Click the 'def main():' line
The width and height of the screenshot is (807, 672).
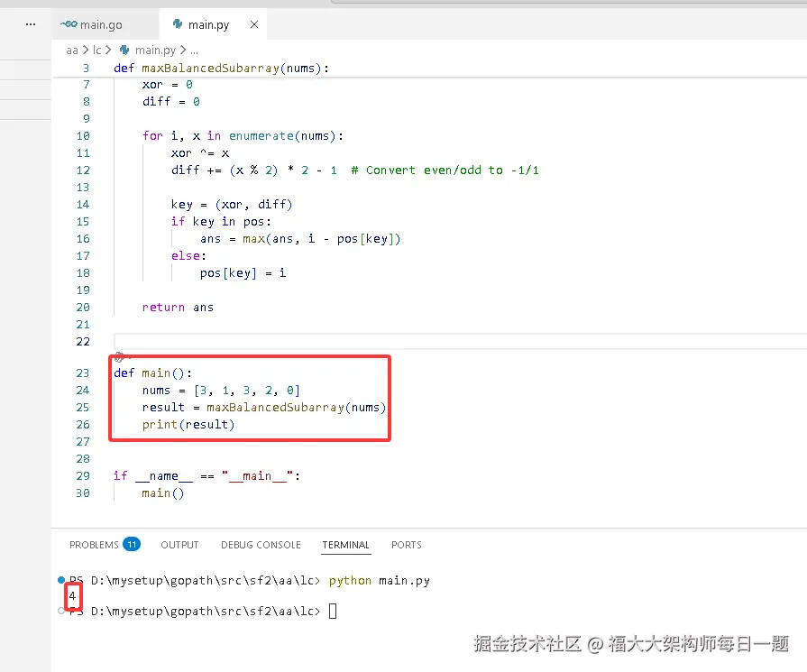153,373
